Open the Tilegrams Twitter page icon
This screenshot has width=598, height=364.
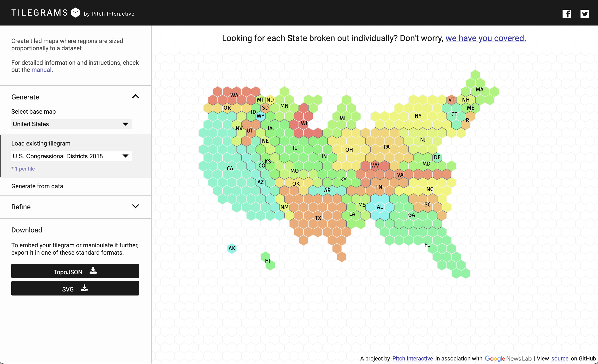[x=585, y=14]
